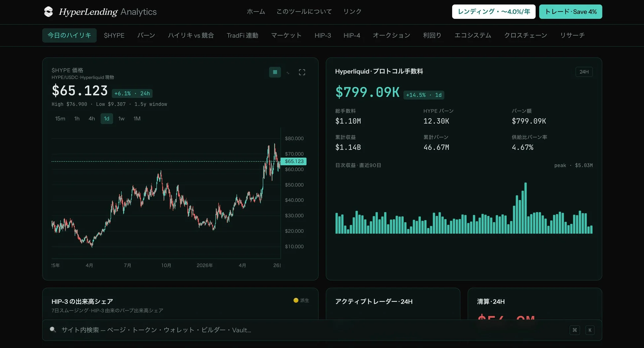
Task: Click the $65.123 price tag on chart axis
Action: 294,161
